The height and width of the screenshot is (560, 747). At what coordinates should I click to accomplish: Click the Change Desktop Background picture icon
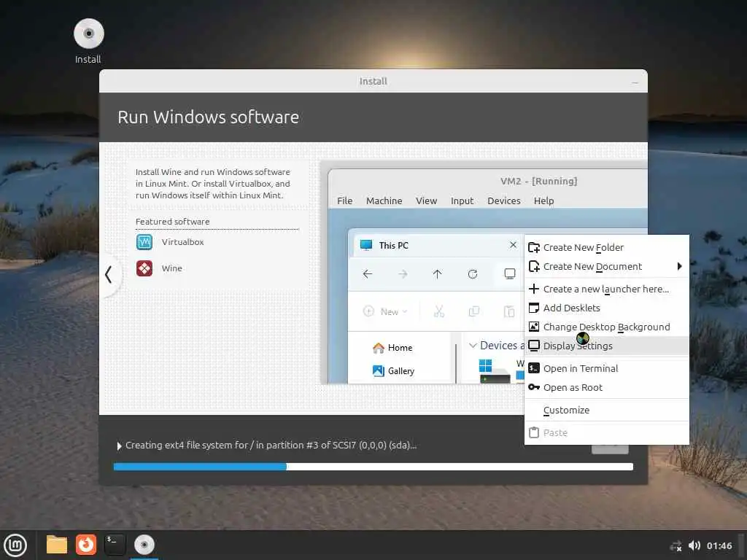click(534, 327)
